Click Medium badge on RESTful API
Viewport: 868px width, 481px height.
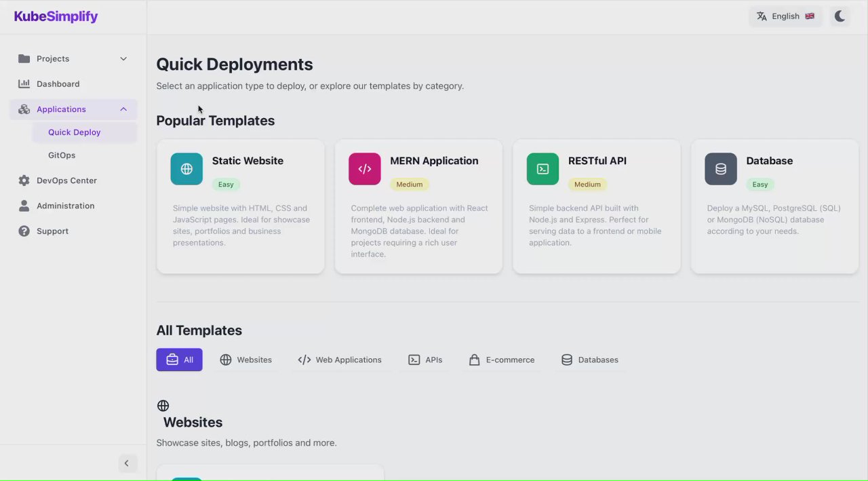[587, 185]
